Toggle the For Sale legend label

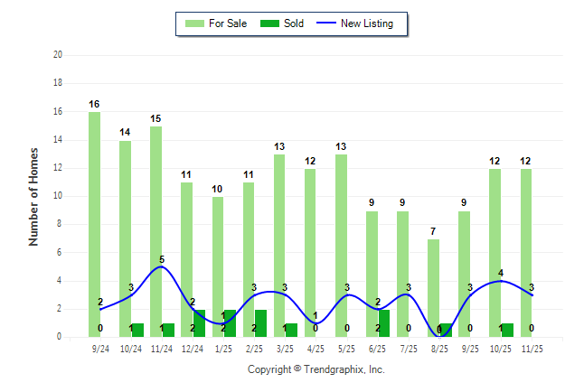tap(228, 23)
